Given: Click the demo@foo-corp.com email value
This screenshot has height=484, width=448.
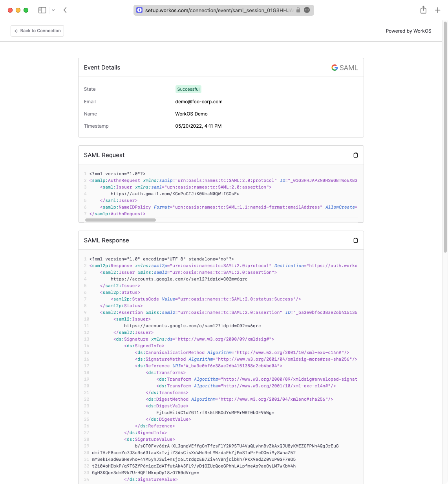Looking at the screenshot, I should click(x=199, y=102).
